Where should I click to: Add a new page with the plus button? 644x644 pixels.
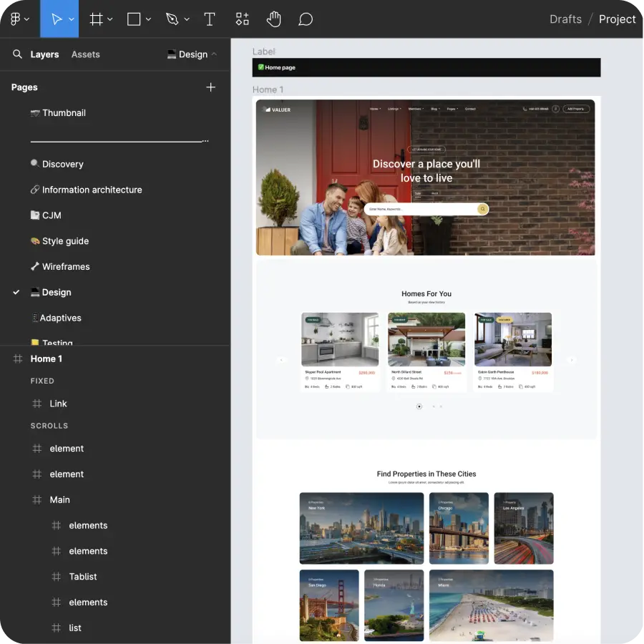coord(211,87)
